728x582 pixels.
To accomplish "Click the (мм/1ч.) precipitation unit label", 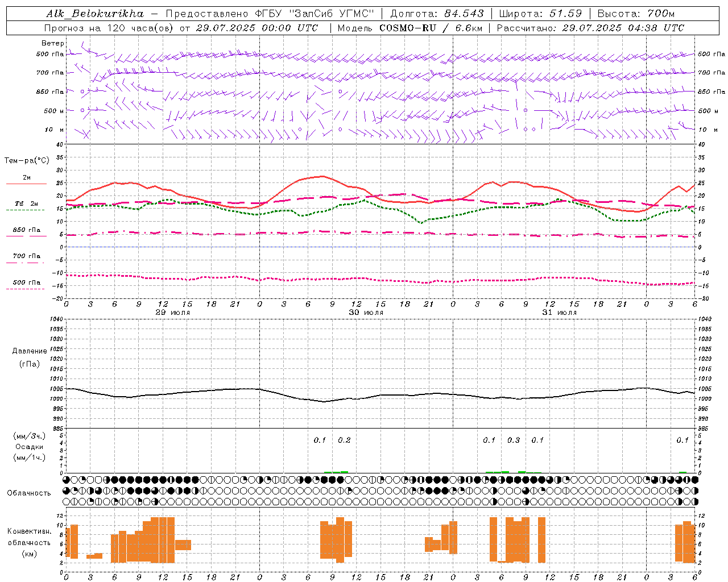I will pos(30,458).
